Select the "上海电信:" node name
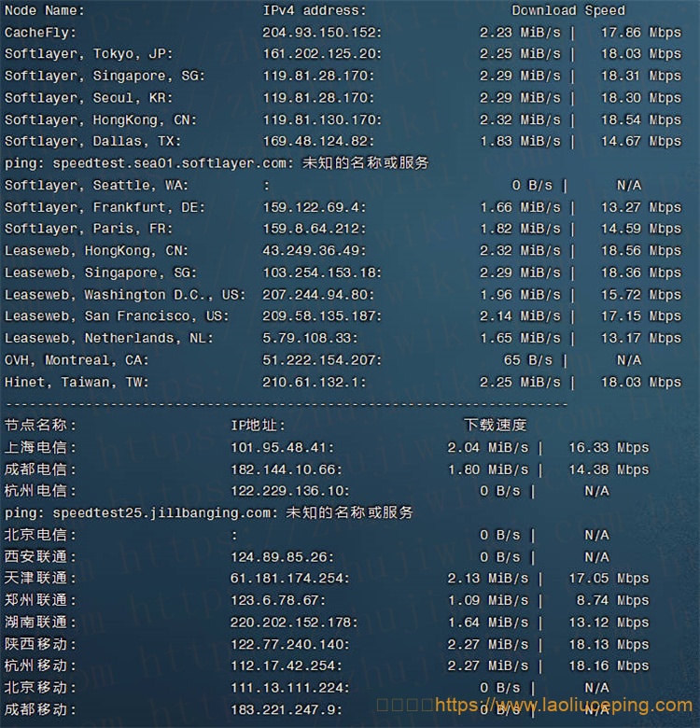 (40, 448)
